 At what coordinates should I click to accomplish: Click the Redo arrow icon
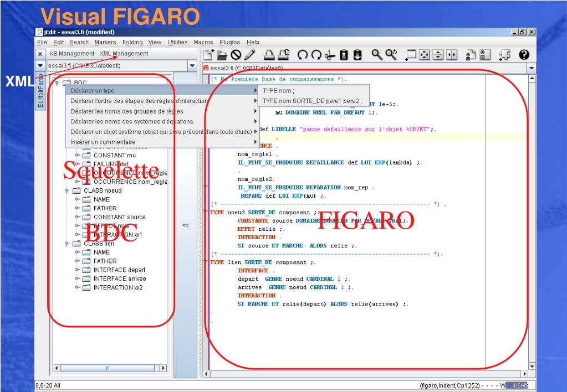316,55
